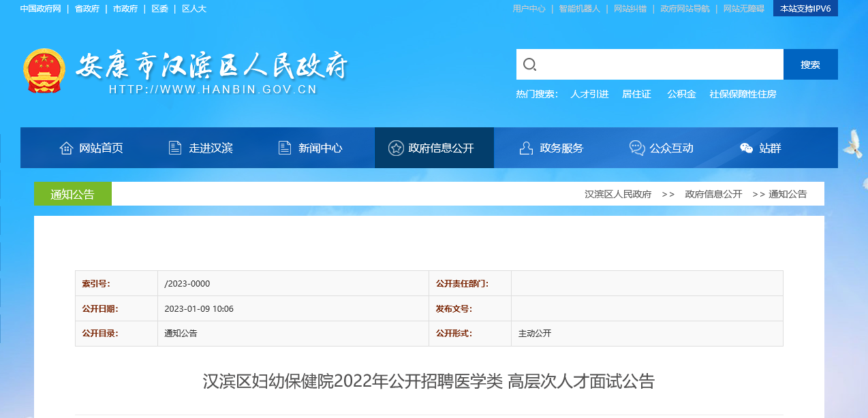Select hot search term 人才引进

coord(589,94)
